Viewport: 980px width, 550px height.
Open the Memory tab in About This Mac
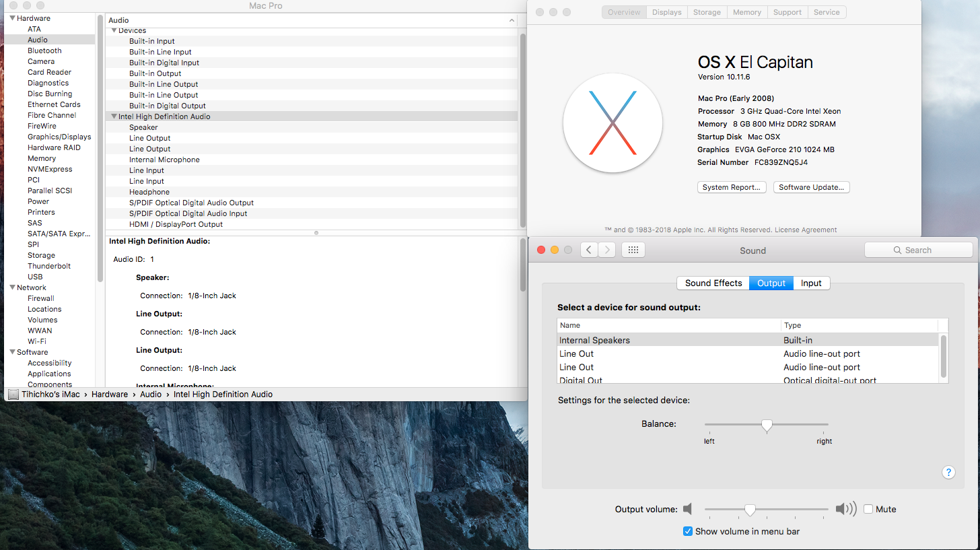747,12
